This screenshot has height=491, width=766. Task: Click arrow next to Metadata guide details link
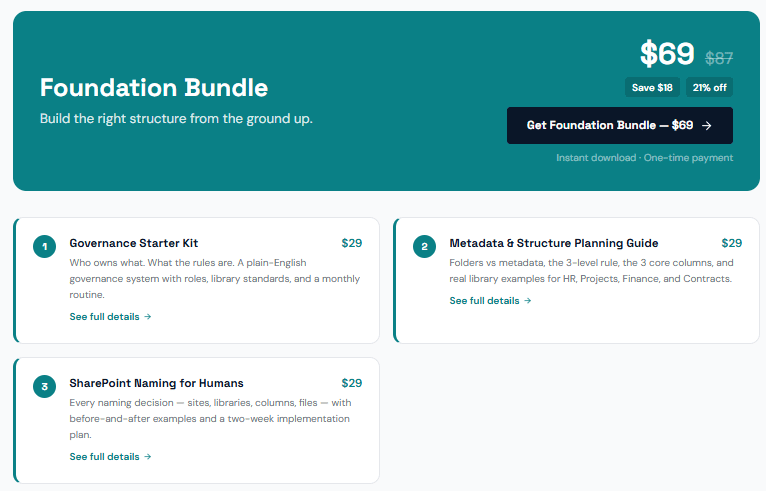(528, 301)
